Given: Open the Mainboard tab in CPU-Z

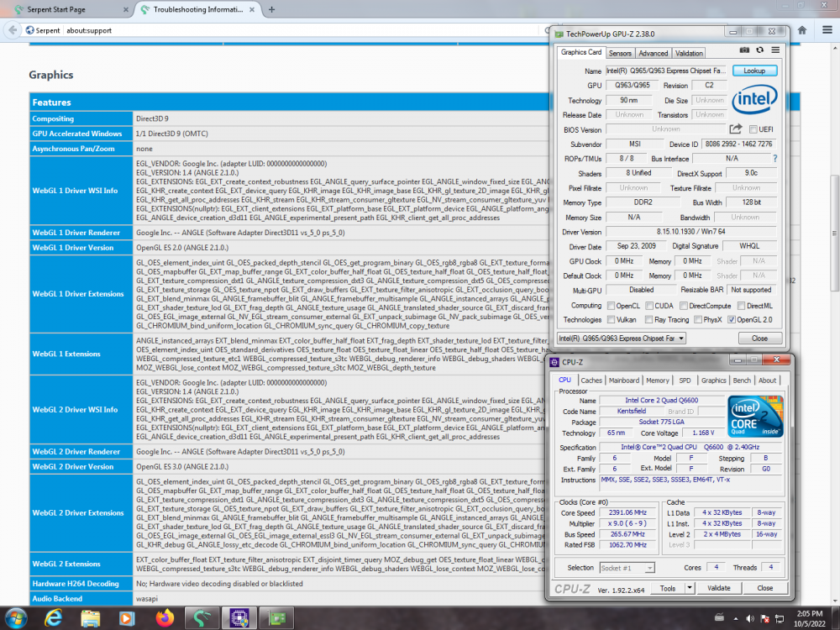Looking at the screenshot, I should point(623,381).
